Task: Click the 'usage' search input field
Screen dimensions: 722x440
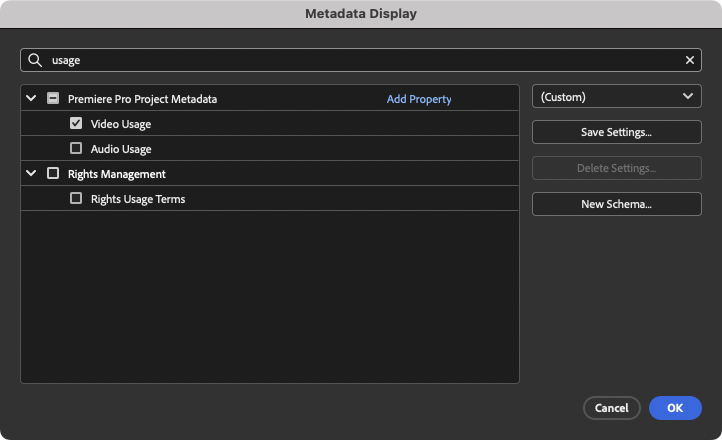Action: tap(361, 60)
